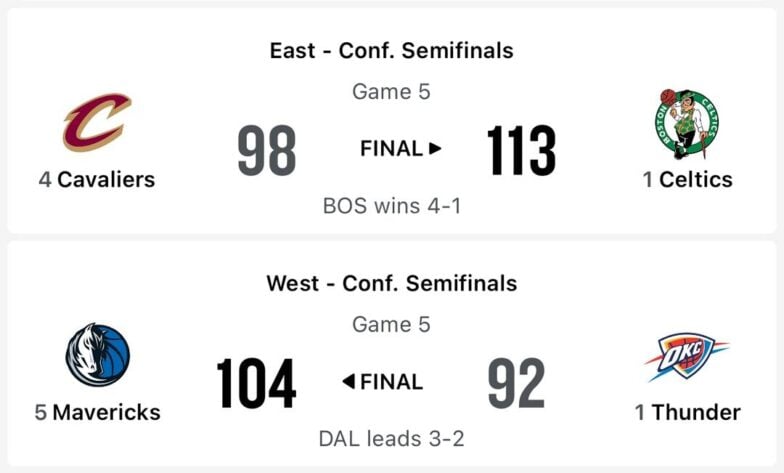Click Game 5 label in West matchup
Image resolution: width=784 pixels, height=473 pixels.
click(392, 324)
